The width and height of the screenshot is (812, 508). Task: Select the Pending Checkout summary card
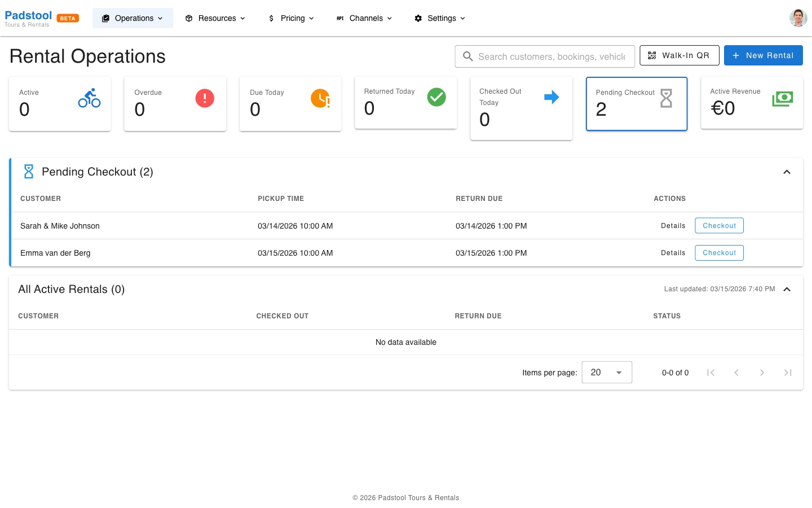tap(637, 104)
